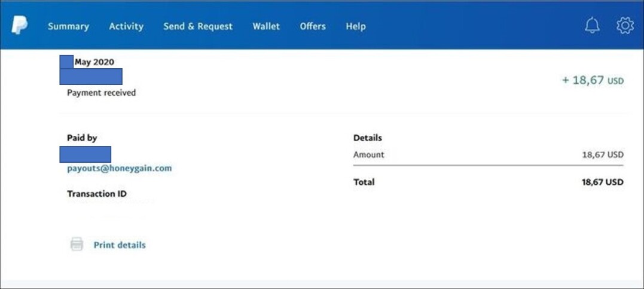This screenshot has height=289, width=644.
Task: Click the Payment received text
Action: (x=102, y=93)
